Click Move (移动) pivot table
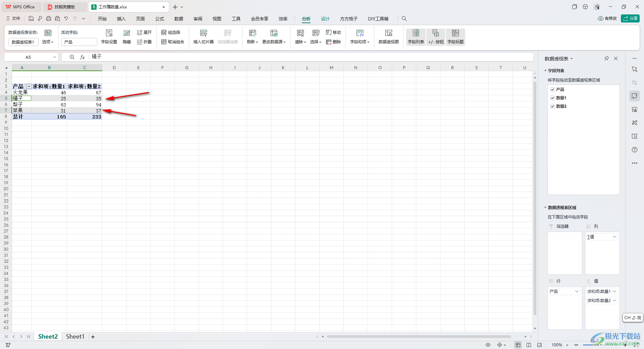The width and height of the screenshot is (644, 349). coord(333,33)
